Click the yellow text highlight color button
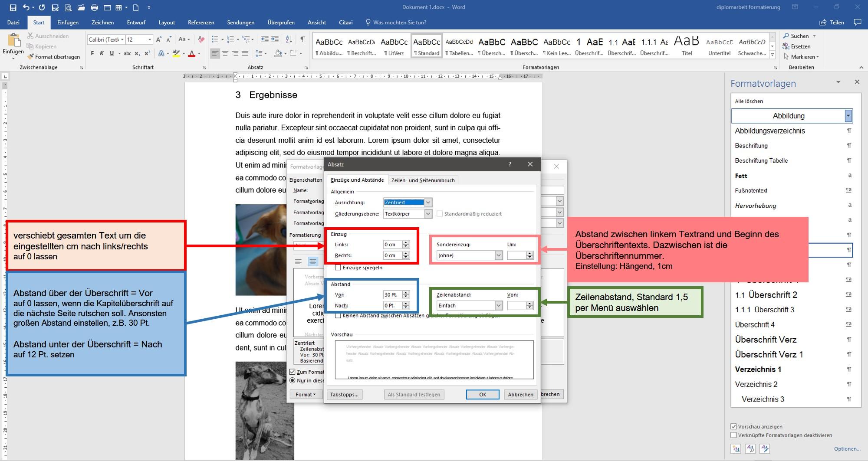The width and height of the screenshot is (868, 461). (x=176, y=53)
